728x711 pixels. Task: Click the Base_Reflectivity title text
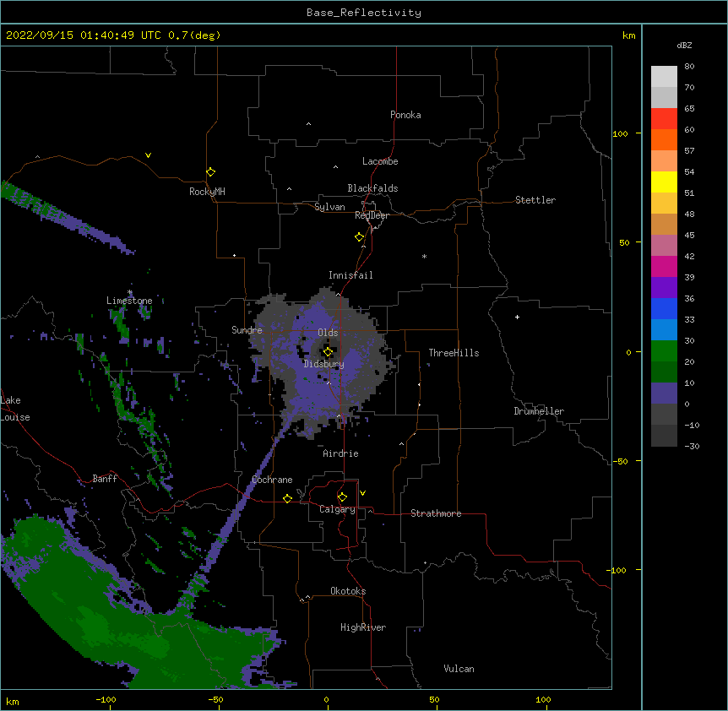click(x=364, y=13)
